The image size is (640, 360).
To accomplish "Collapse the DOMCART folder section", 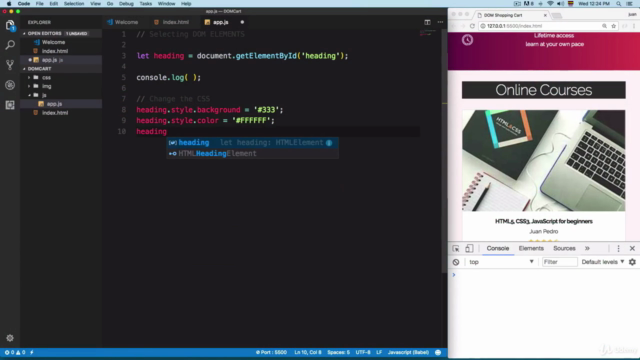I will [x=24, y=69].
